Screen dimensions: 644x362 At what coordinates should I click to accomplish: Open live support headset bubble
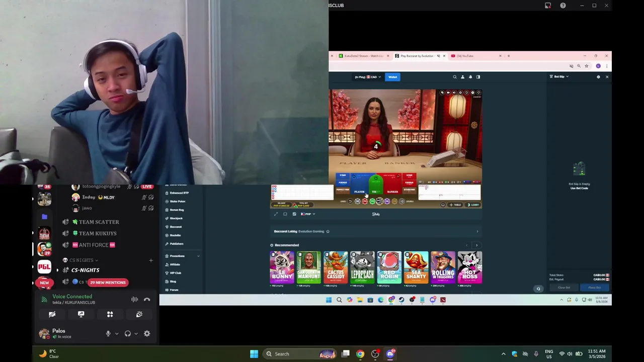click(x=538, y=289)
